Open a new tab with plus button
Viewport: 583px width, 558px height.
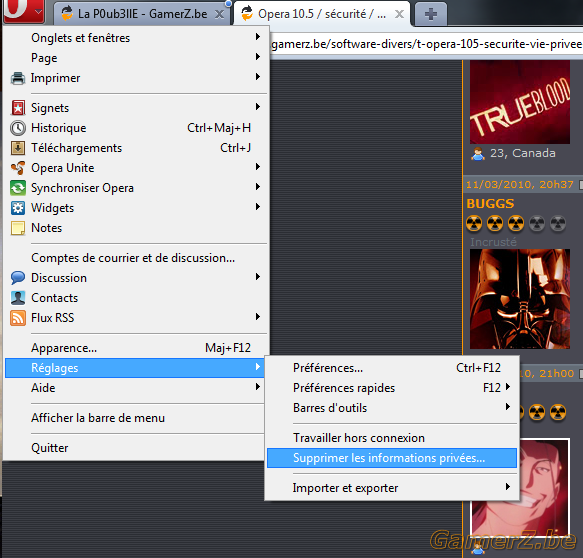pyautogui.click(x=431, y=14)
